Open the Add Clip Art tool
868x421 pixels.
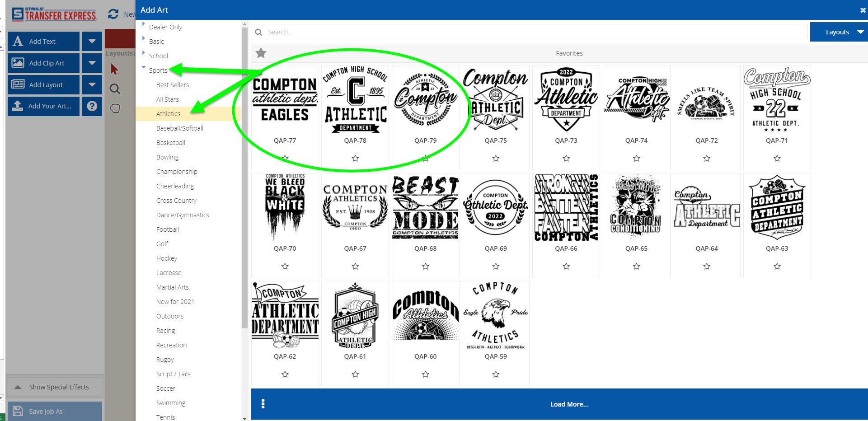coord(18,63)
